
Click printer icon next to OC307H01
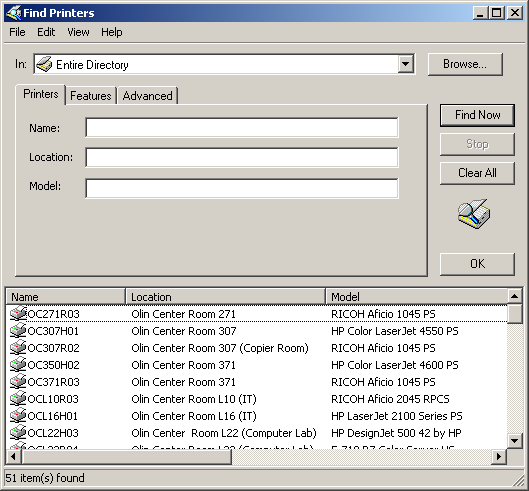click(x=18, y=330)
